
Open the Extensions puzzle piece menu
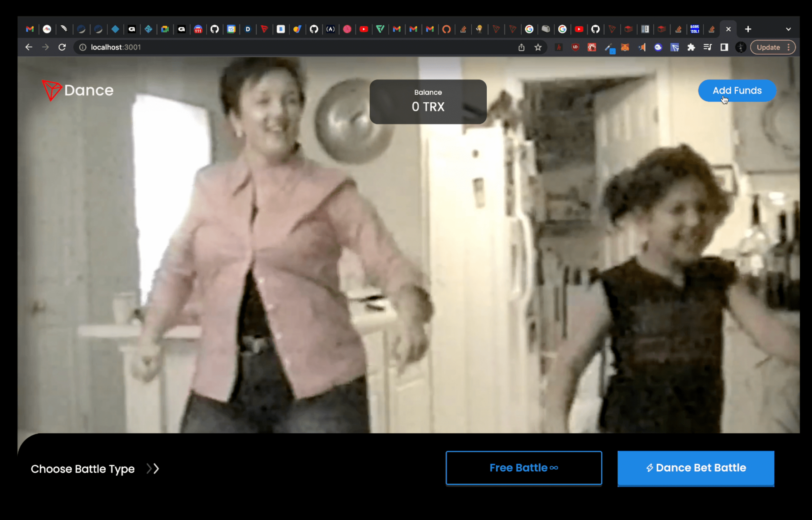691,47
